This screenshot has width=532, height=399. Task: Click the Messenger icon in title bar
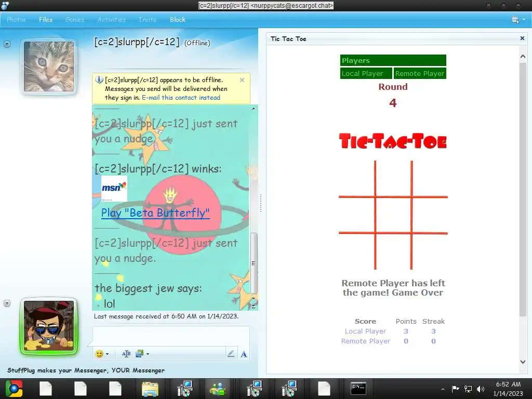pos(5,5)
